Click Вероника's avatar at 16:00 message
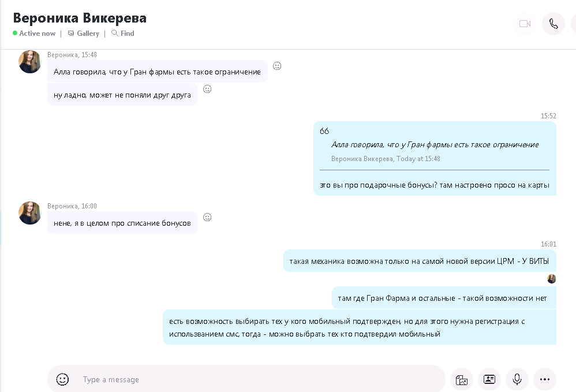The height and width of the screenshot is (392, 576). 30,213
